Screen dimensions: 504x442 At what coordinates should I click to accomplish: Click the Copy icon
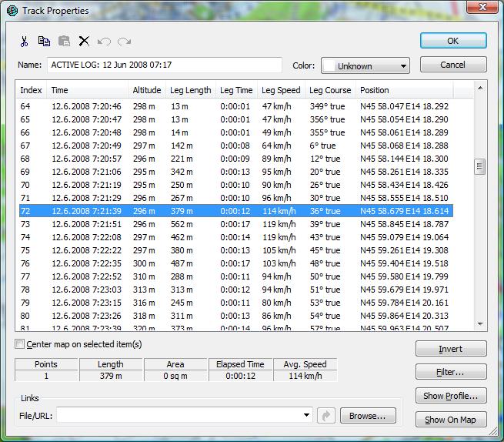click(x=44, y=41)
